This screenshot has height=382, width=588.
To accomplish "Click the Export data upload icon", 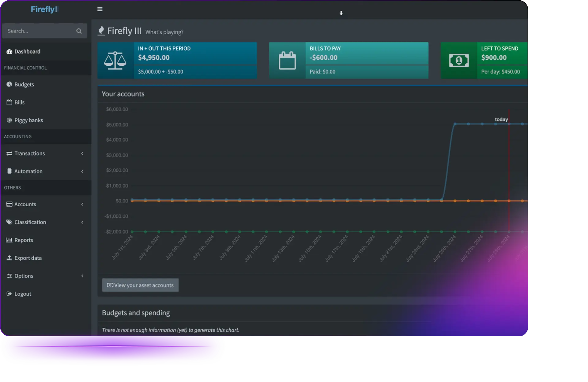I will (x=9, y=258).
